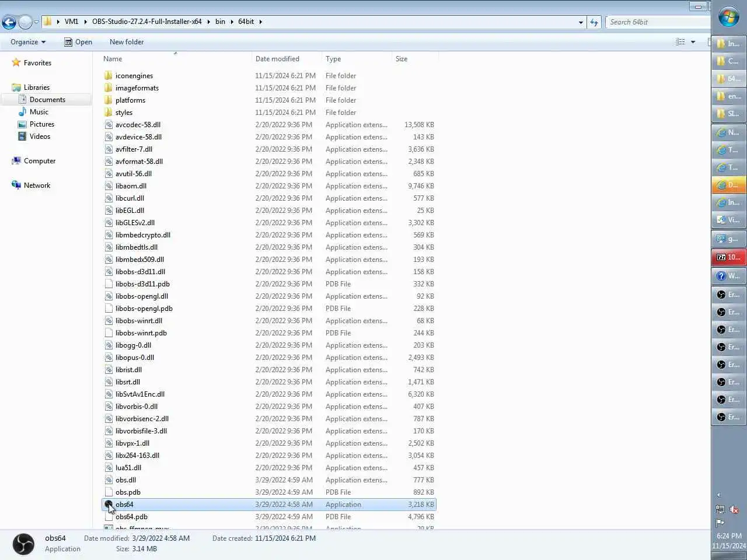Open the view options dropdown arrow
Screen dimensions: 747x560
[x=693, y=42]
